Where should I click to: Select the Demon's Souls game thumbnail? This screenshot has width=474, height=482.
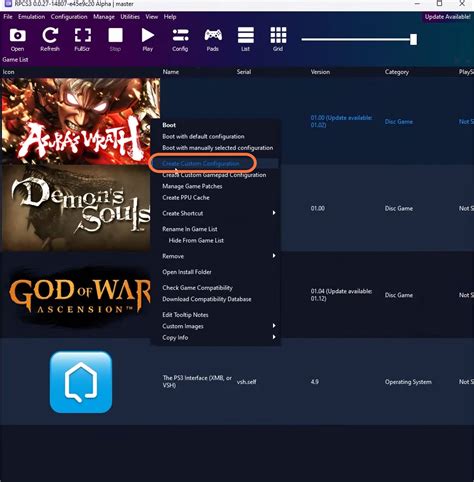(x=76, y=208)
